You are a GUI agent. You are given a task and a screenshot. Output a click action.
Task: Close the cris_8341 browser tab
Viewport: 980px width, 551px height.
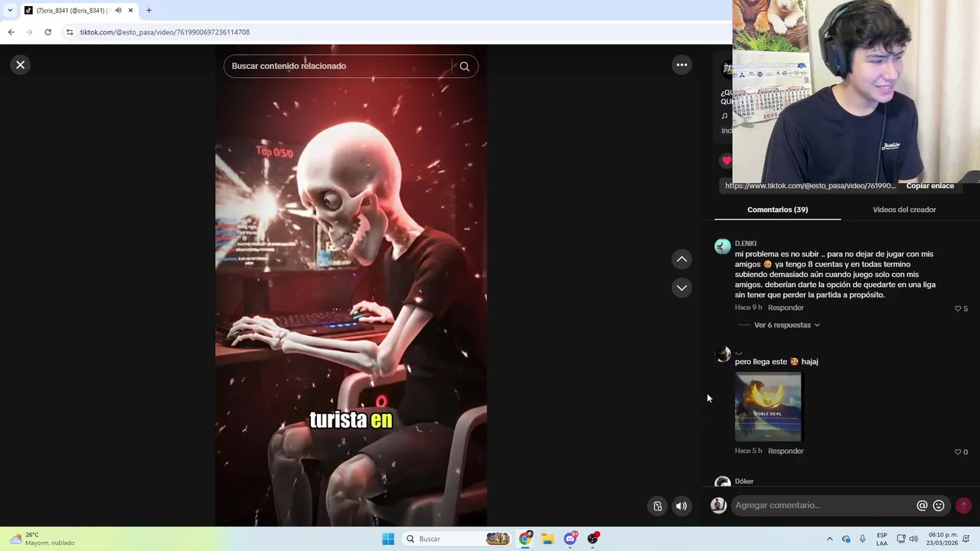[x=130, y=11]
